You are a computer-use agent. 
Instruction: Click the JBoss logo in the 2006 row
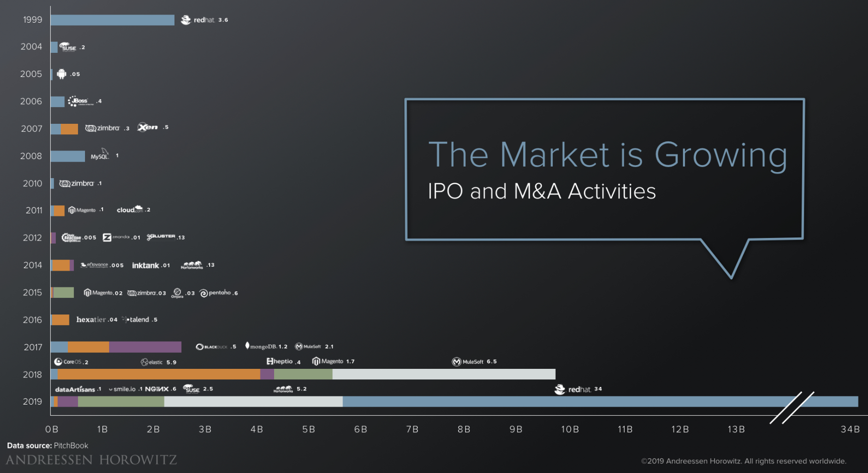point(80,101)
